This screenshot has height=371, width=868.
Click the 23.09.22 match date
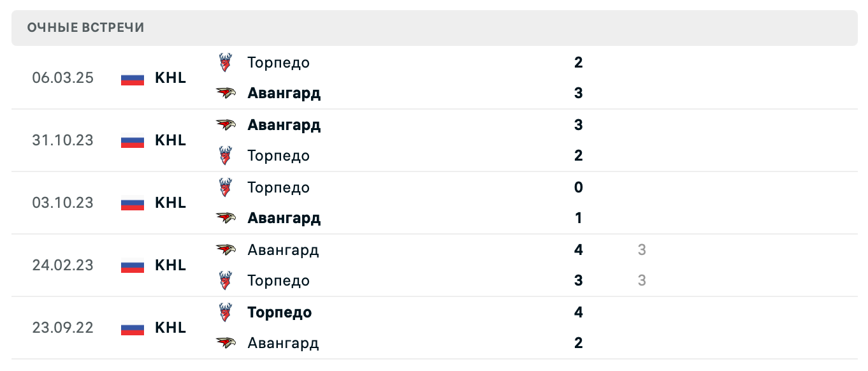pyautogui.click(x=63, y=328)
